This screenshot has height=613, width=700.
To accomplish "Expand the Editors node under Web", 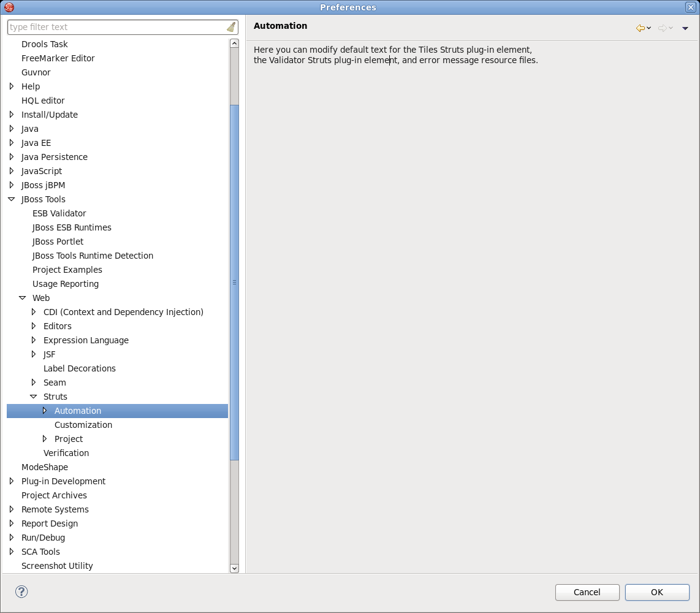I will tap(34, 326).
